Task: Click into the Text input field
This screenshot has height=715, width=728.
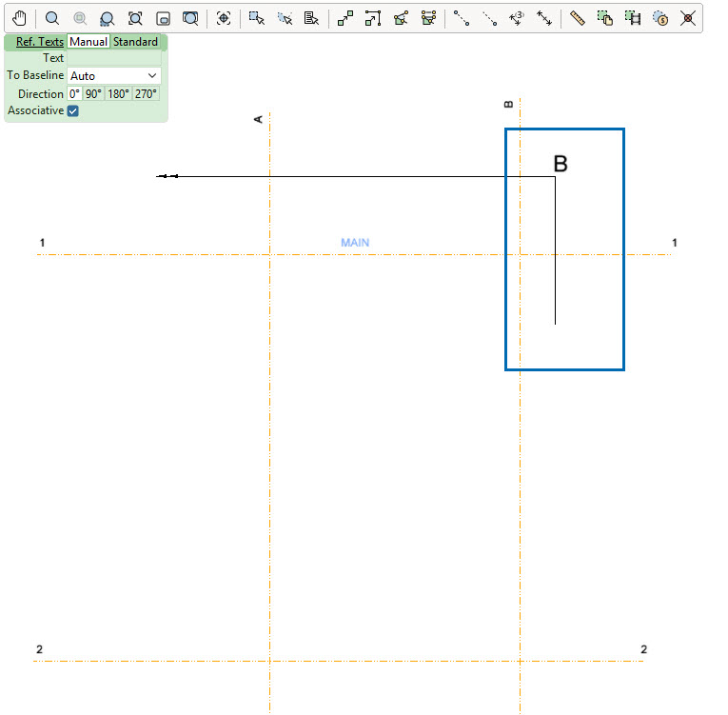Action: pos(114,58)
